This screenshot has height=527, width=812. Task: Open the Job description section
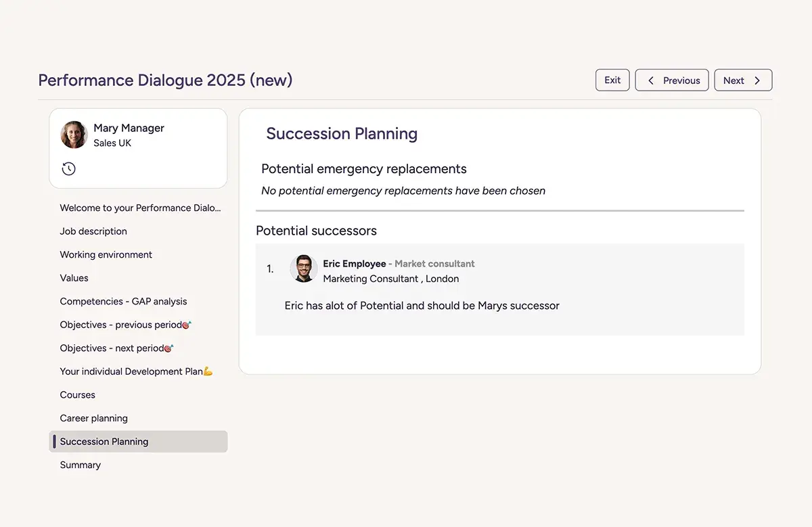point(93,231)
